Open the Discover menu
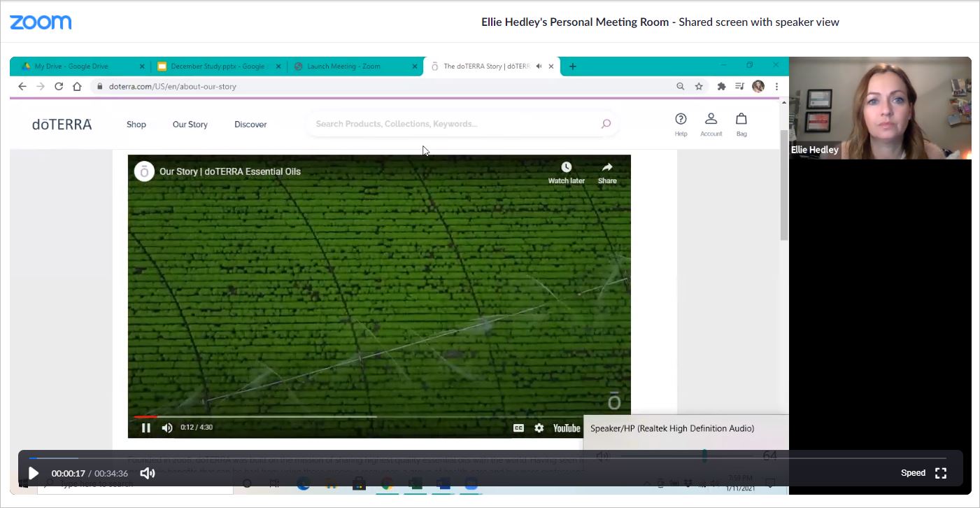The height and width of the screenshot is (508, 980). click(x=250, y=125)
